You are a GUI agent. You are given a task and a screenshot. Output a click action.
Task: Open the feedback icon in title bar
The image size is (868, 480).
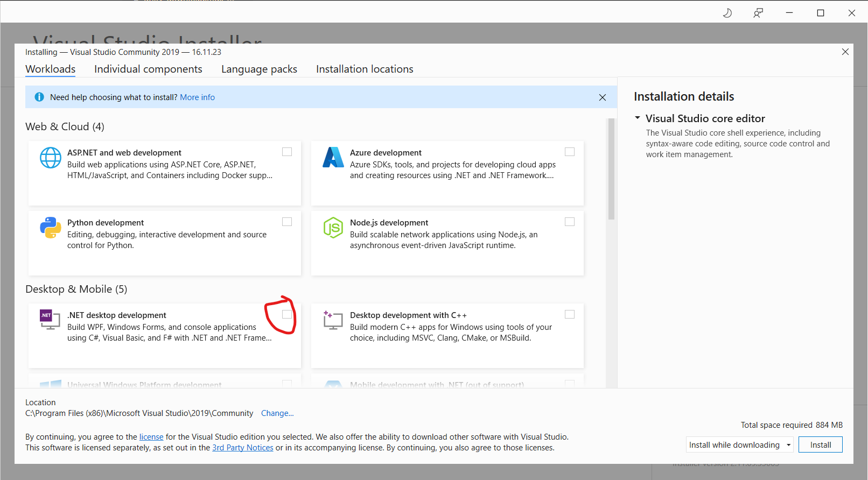point(758,13)
